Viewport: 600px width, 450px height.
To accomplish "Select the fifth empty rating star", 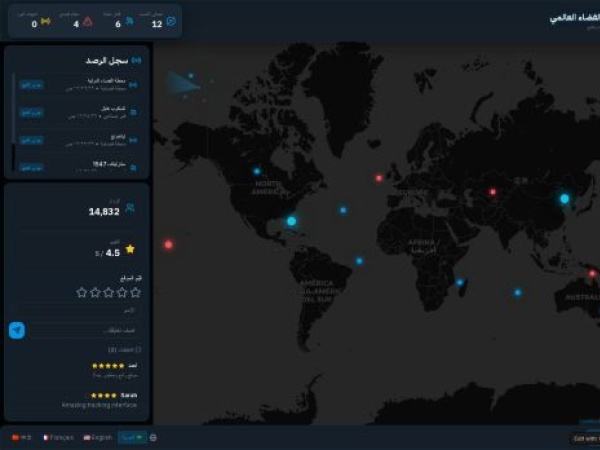I will click(x=82, y=292).
